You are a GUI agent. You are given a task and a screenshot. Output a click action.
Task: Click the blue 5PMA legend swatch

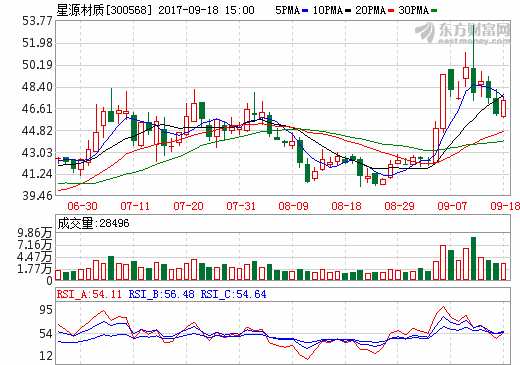click(x=305, y=11)
